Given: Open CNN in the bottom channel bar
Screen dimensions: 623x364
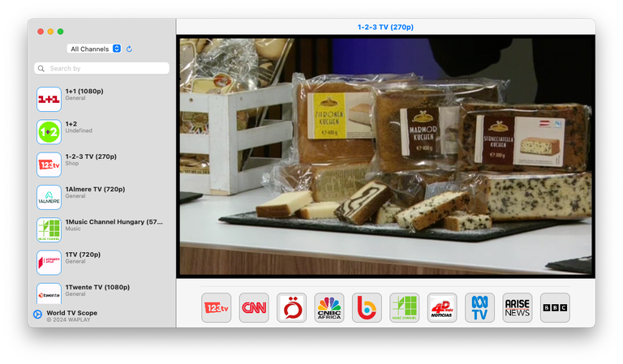Looking at the screenshot, I should [254, 307].
